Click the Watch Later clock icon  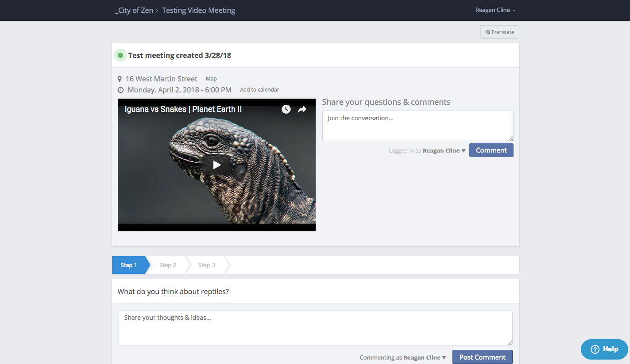tap(286, 109)
